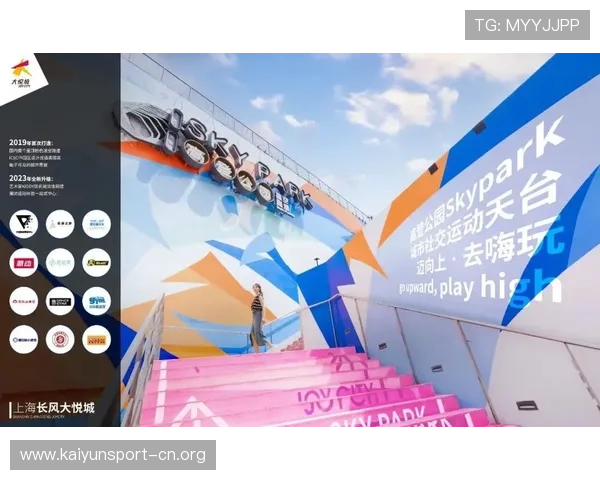Click the woman standing atop the stairs
This screenshot has width=600, height=480.
(x=259, y=318)
